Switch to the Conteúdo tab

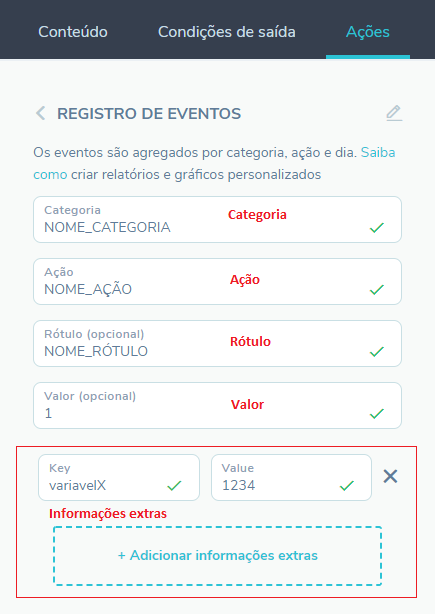click(73, 32)
